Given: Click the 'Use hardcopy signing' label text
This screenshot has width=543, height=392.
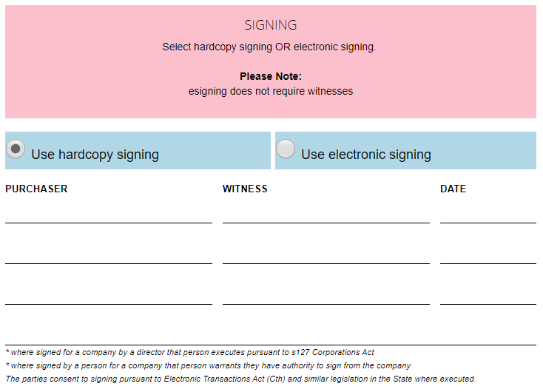Looking at the screenshot, I should tap(95, 155).
